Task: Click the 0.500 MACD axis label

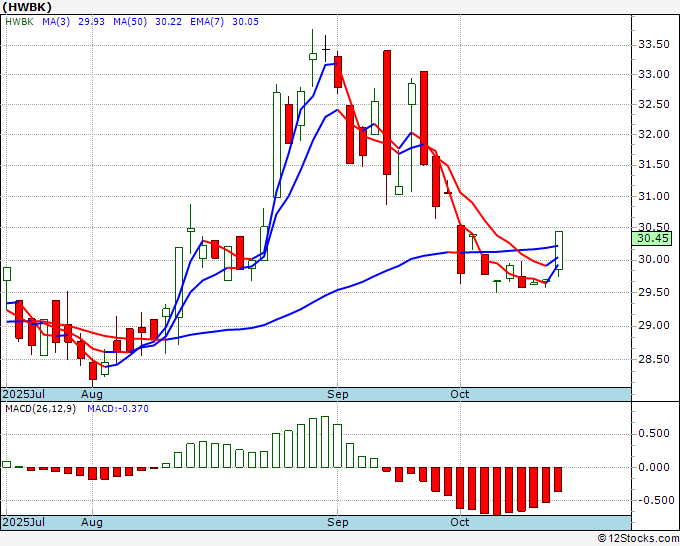Action: point(654,434)
